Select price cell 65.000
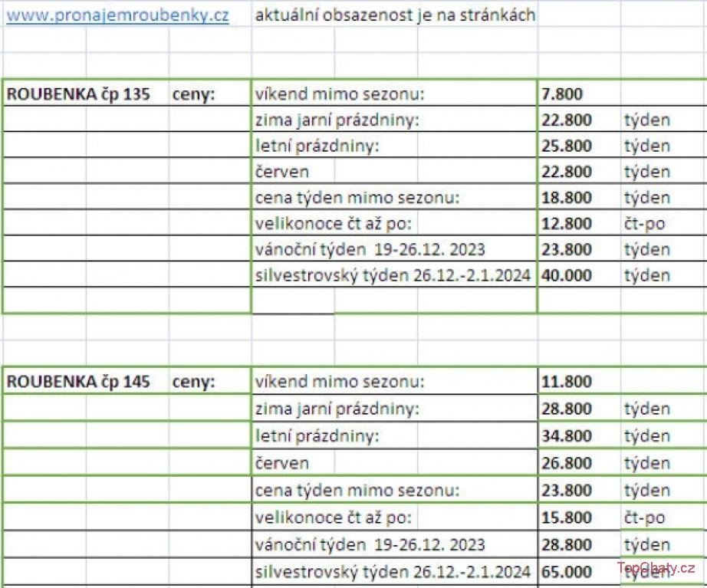The height and width of the screenshot is (588, 707). 567,571
